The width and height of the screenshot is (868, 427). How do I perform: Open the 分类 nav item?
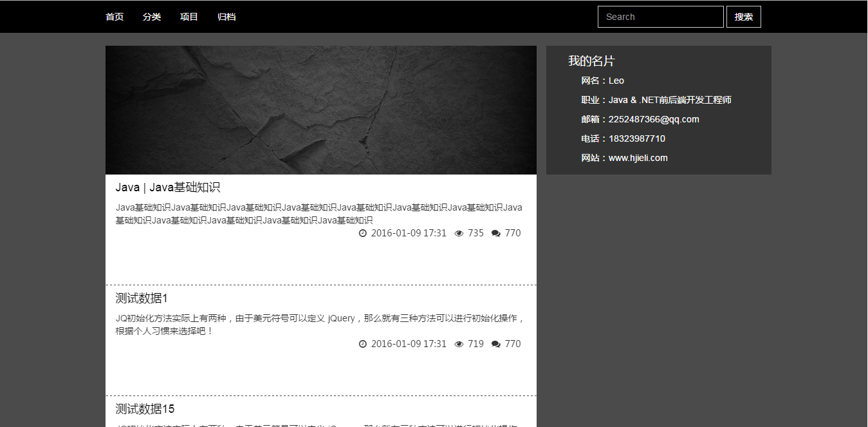pos(152,17)
